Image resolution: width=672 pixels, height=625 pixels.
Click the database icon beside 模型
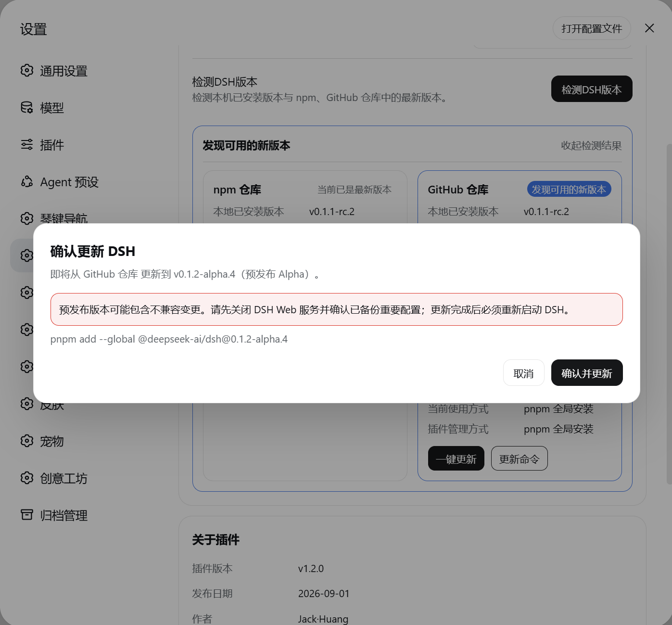pos(27,107)
